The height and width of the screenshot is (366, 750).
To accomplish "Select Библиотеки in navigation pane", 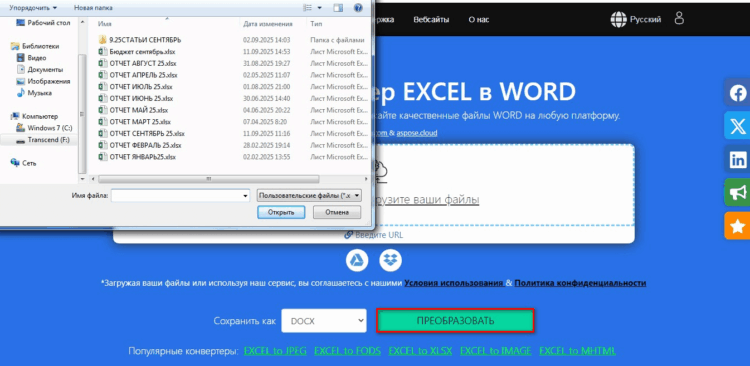I will [35, 46].
